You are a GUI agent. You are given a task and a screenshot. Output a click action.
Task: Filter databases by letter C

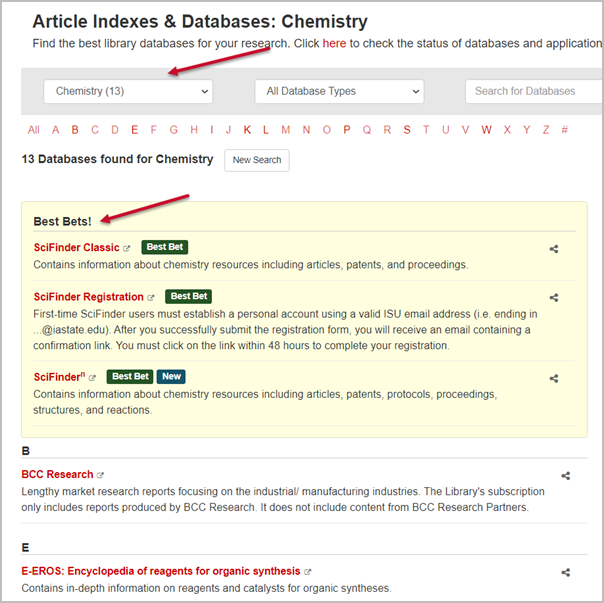95,130
